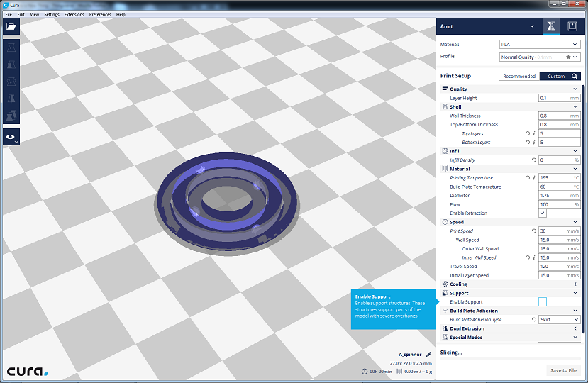
Task: Click the profile star icon
Action: click(x=568, y=57)
